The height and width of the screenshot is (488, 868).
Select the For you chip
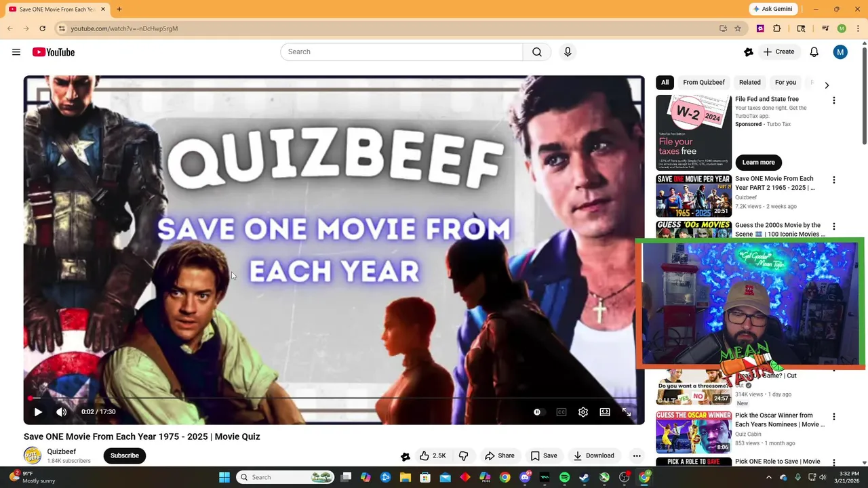pos(785,83)
